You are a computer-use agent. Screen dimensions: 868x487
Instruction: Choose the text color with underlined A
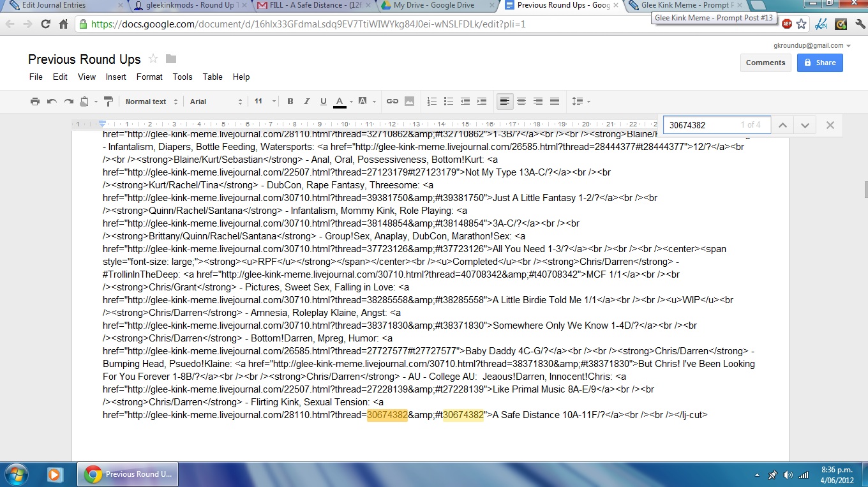point(339,101)
